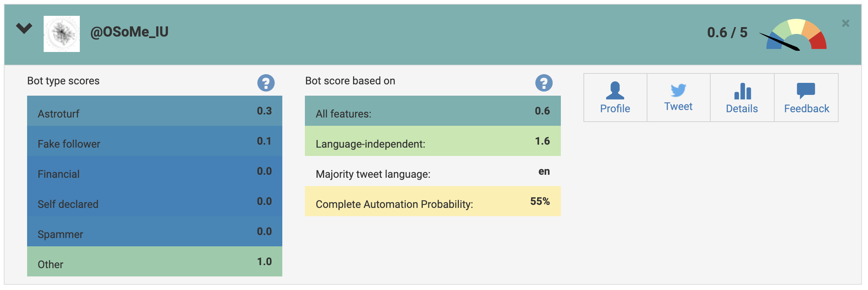Viewport: 868px width, 290px height.
Task: Click the Feedback speech bubble icon
Action: [806, 91]
